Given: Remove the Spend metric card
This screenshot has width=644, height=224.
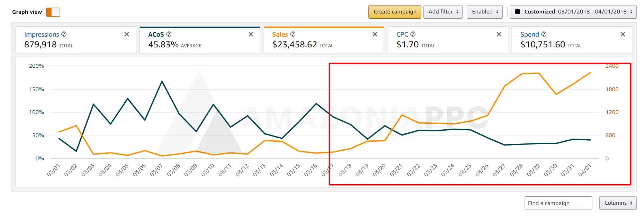Looking at the screenshot, I should pyautogui.click(x=623, y=34).
